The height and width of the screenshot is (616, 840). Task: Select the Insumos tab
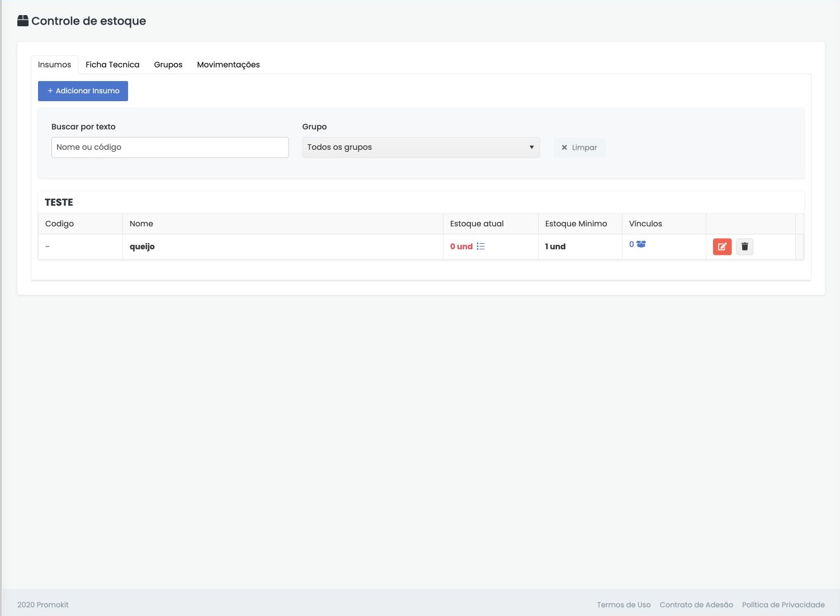pyautogui.click(x=54, y=65)
